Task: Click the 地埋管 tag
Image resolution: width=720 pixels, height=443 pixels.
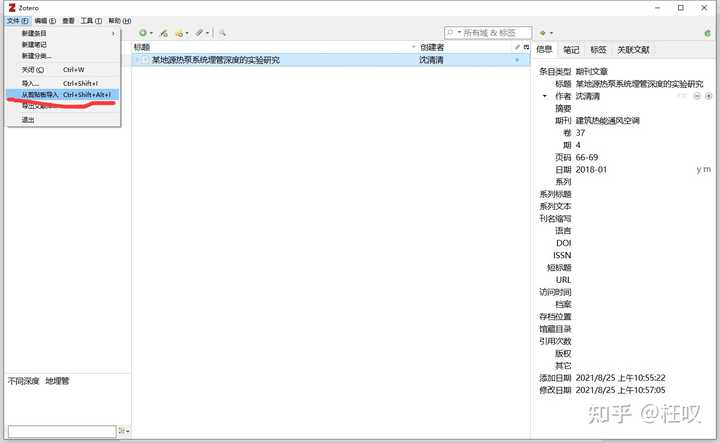Action: click(57, 381)
